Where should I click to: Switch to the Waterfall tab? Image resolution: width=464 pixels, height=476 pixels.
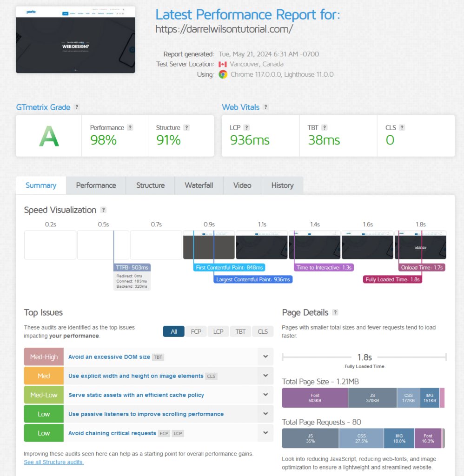click(x=199, y=185)
